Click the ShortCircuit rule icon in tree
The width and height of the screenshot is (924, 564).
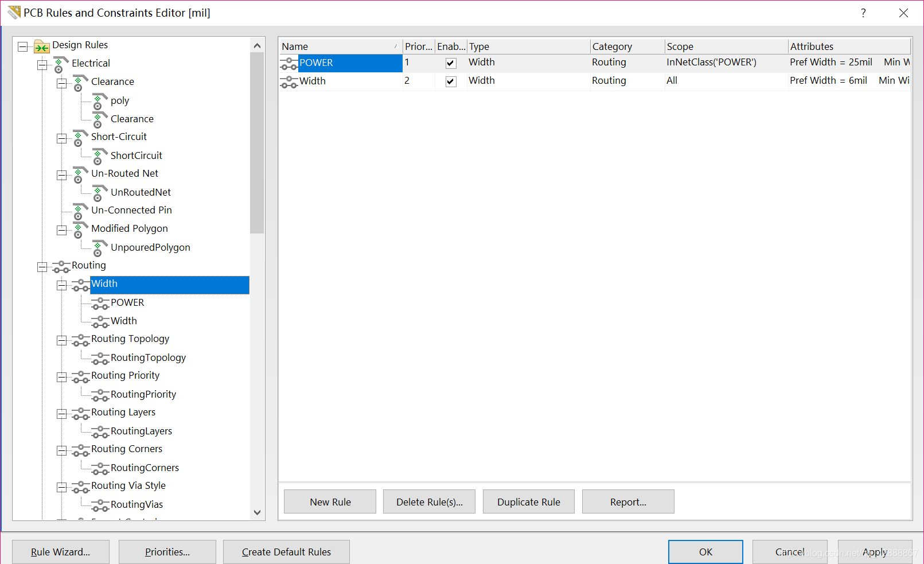100,157
